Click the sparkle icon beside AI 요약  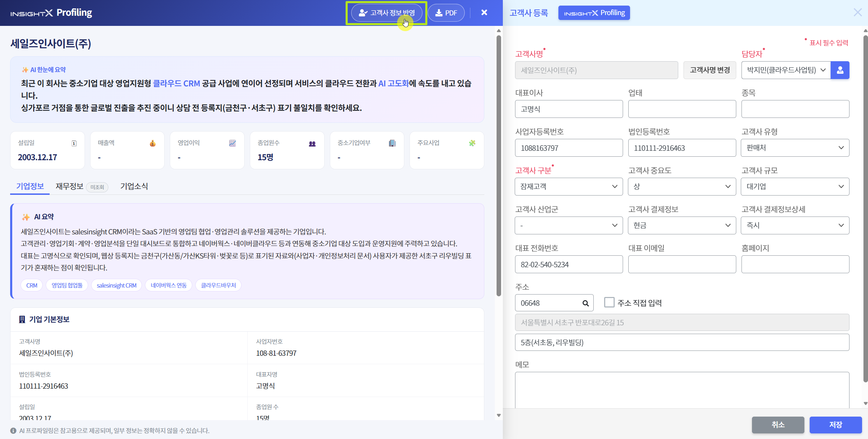(x=26, y=217)
